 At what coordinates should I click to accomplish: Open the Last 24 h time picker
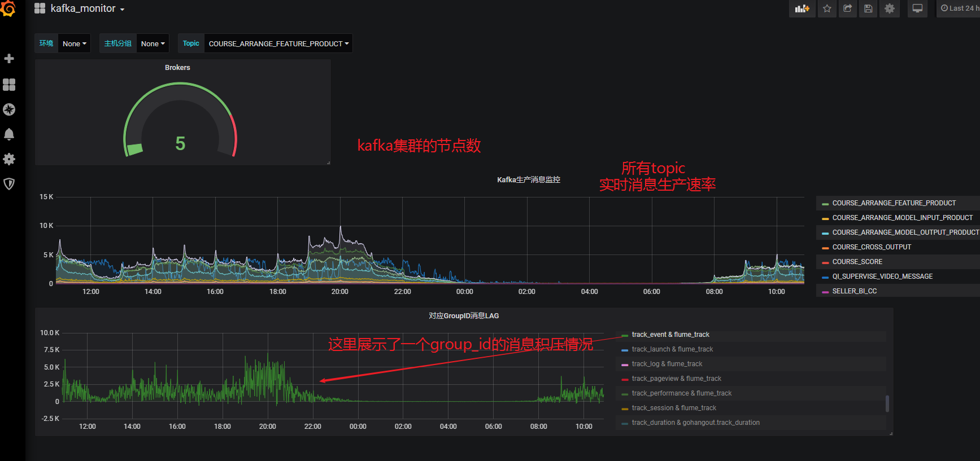[959, 8]
